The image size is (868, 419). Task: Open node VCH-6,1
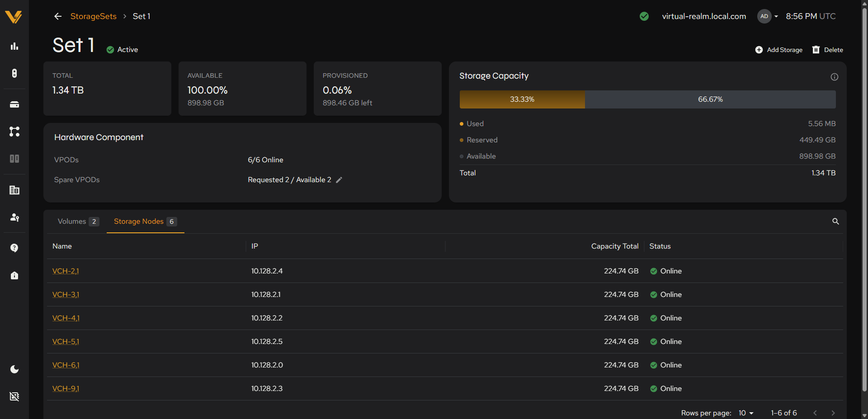(66, 365)
